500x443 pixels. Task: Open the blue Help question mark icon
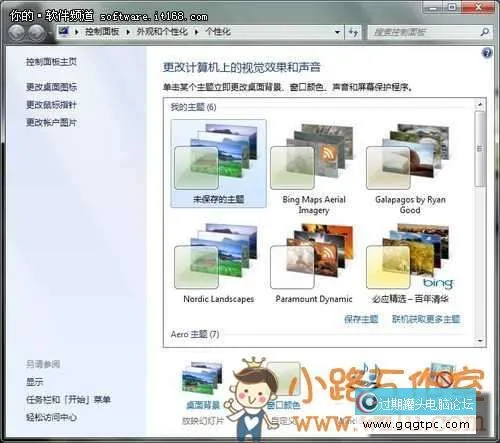click(487, 53)
